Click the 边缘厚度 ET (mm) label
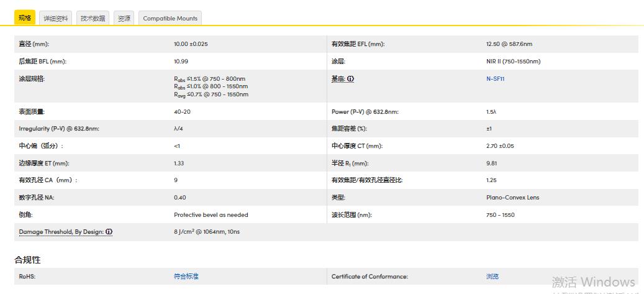Viewport: 644px width, 294px height. (x=44, y=163)
